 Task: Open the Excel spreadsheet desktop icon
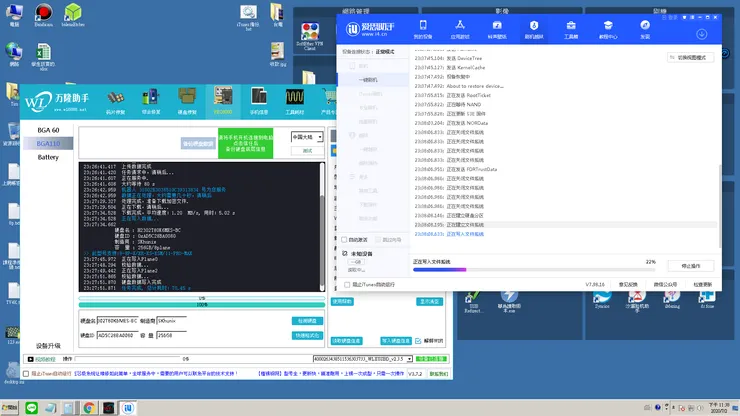[x=43, y=57]
